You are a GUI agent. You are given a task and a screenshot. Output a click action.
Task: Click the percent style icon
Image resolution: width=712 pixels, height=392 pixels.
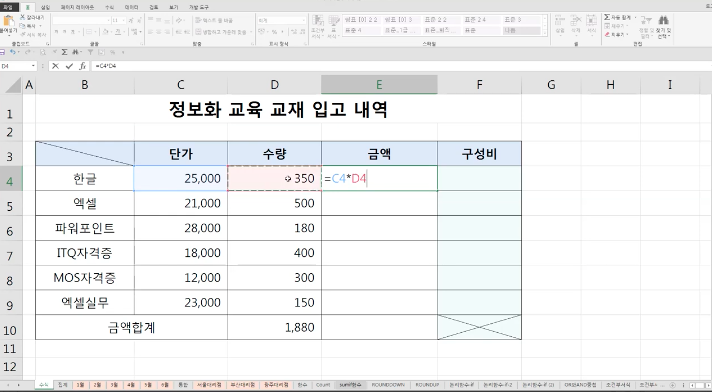pyautogui.click(x=274, y=32)
